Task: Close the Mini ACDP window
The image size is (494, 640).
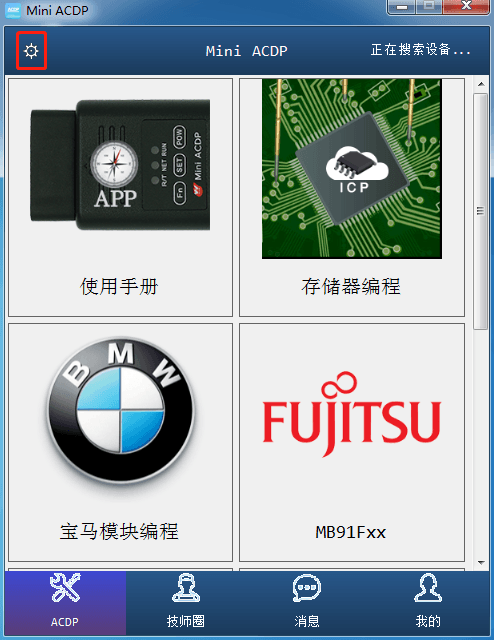Action: [x=466, y=7]
